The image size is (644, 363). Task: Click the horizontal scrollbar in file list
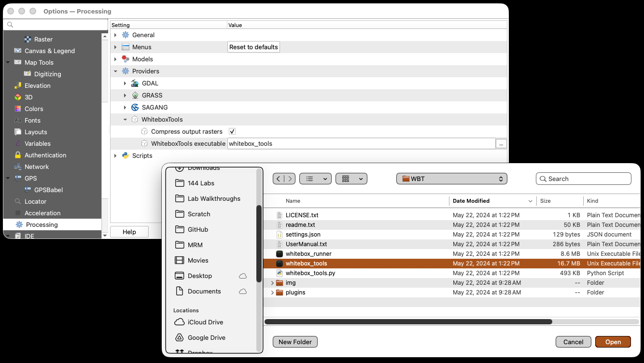pos(408,321)
